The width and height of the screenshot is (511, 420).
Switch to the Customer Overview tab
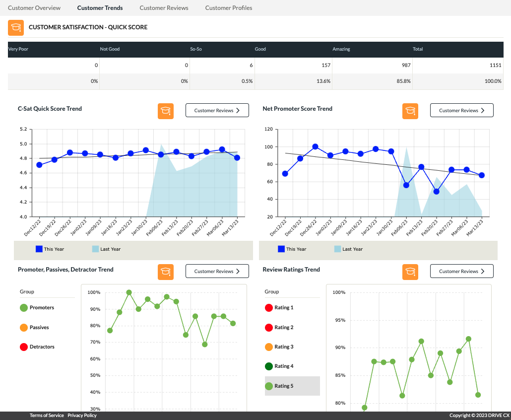tap(34, 8)
